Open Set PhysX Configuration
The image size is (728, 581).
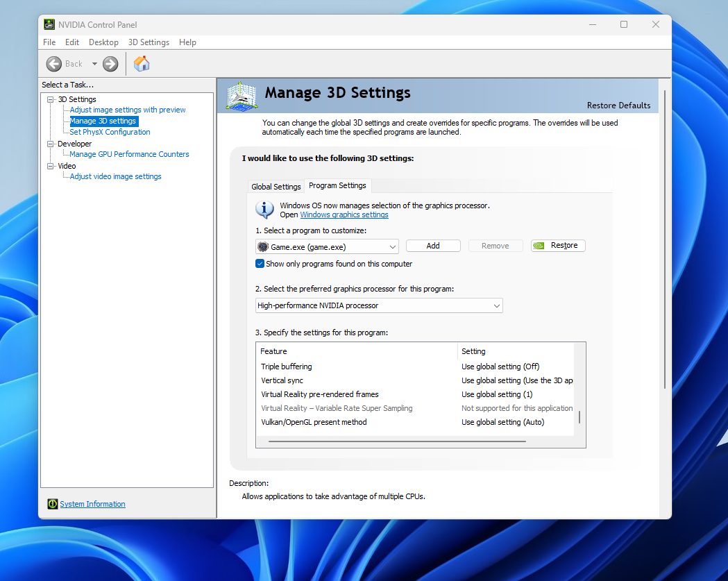point(110,132)
